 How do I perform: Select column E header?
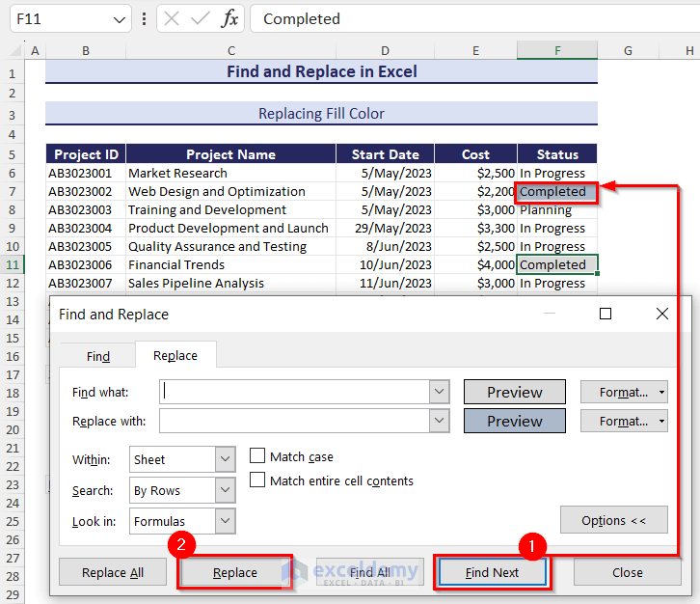475,50
